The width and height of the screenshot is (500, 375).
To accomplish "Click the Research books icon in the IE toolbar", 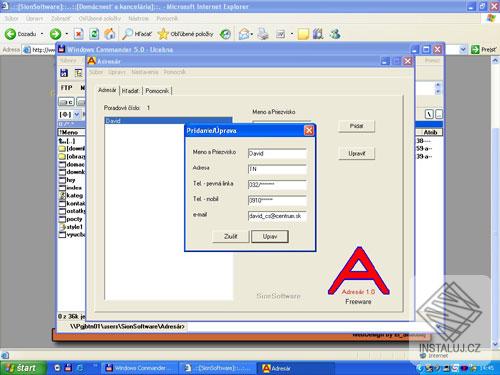I will pyautogui.click(x=318, y=34).
